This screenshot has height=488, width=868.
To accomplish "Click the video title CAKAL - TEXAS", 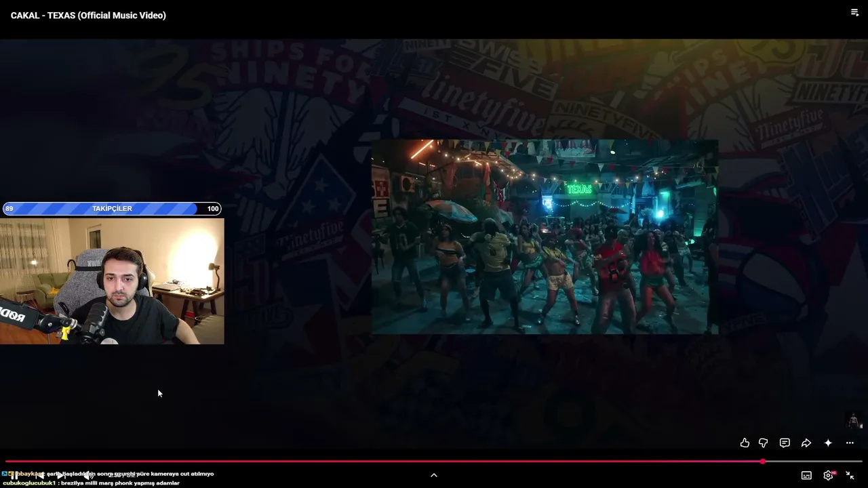I will point(88,15).
